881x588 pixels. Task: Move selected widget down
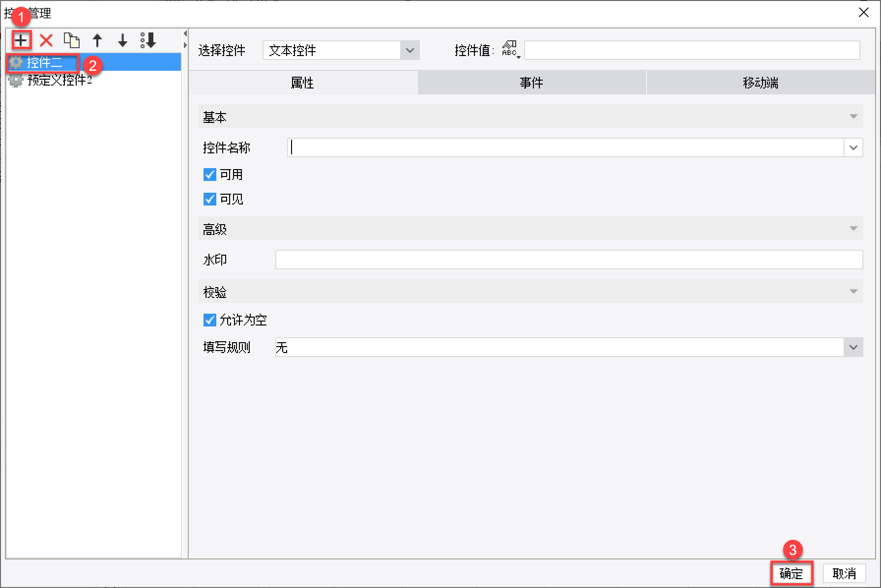click(122, 40)
